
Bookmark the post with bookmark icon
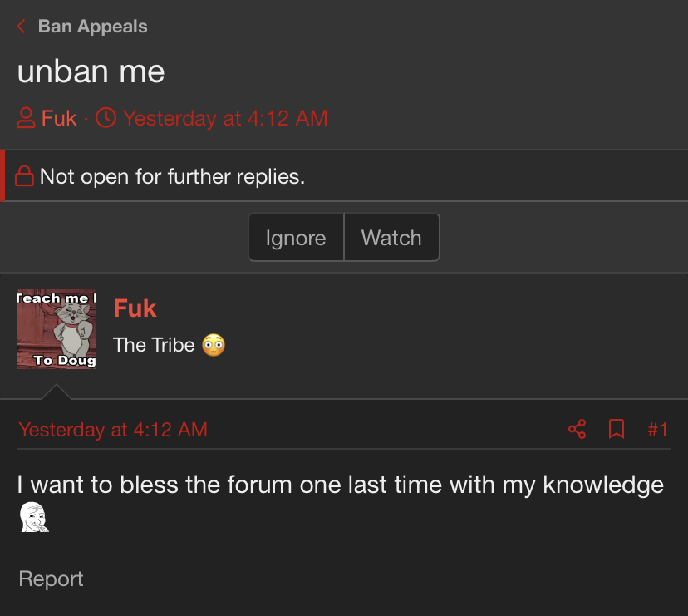click(x=617, y=429)
